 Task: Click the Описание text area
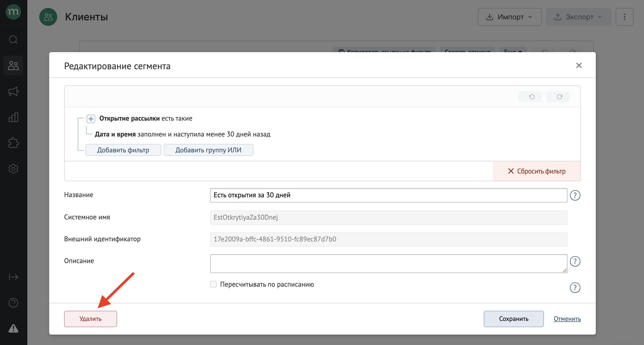tap(389, 264)
